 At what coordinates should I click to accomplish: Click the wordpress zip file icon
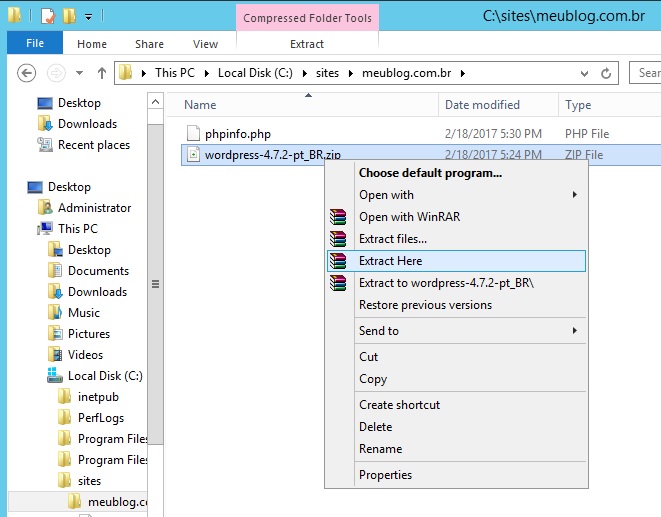pyautogui.click(x=193, y=154)
